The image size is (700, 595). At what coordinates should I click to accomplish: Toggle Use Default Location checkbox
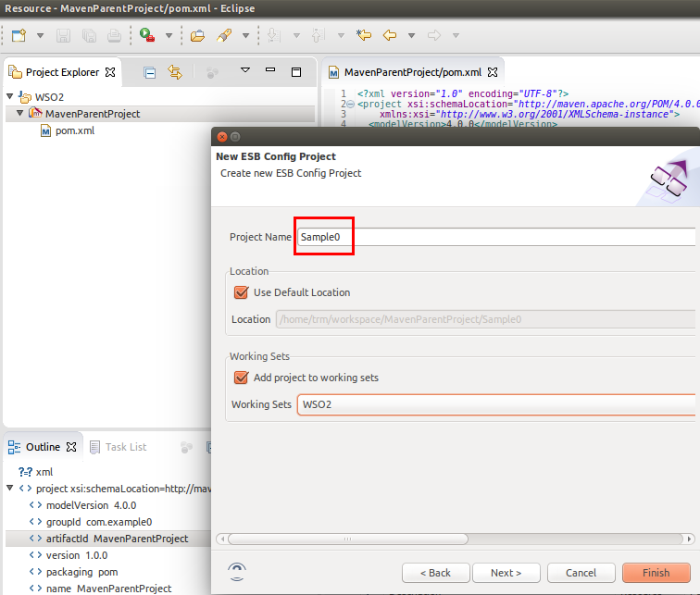(x=242, y=292)
